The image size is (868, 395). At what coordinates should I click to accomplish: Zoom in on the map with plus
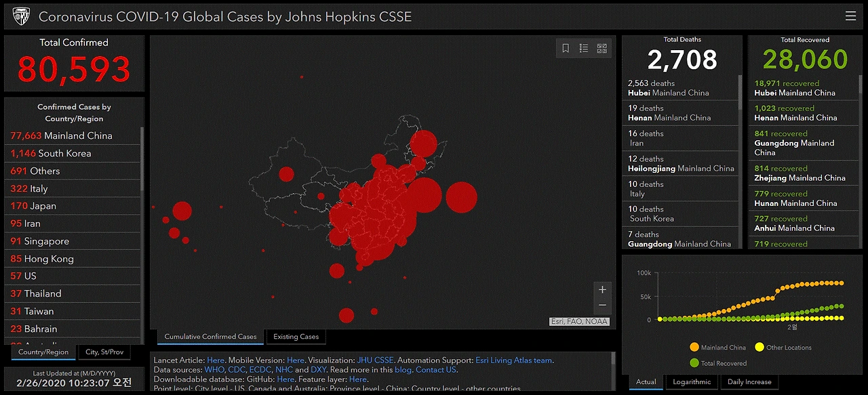coord(602,289)
